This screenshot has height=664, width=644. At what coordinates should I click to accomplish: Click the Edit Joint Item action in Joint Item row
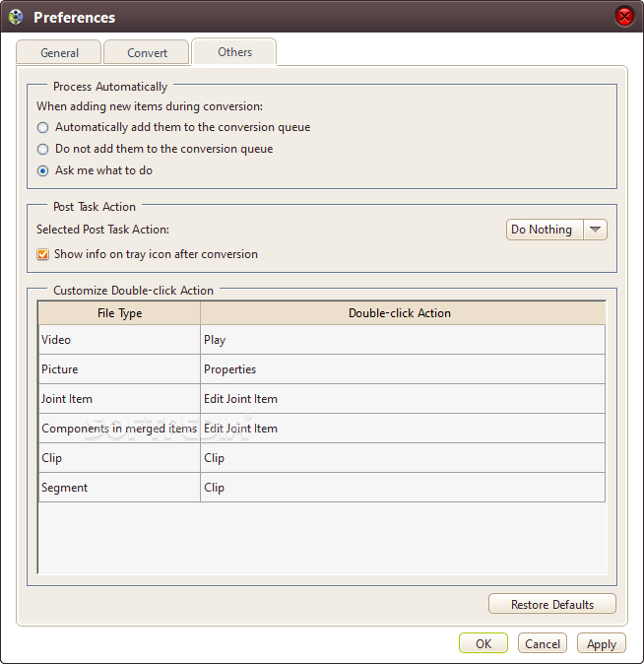click(403, 399)
